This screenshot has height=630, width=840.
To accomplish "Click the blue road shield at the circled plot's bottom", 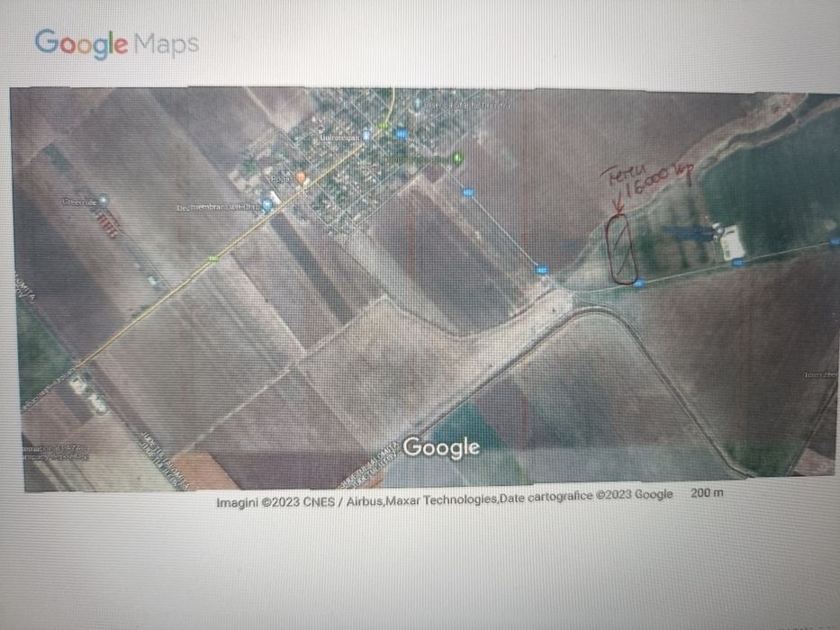I will [x=638, y=283].
